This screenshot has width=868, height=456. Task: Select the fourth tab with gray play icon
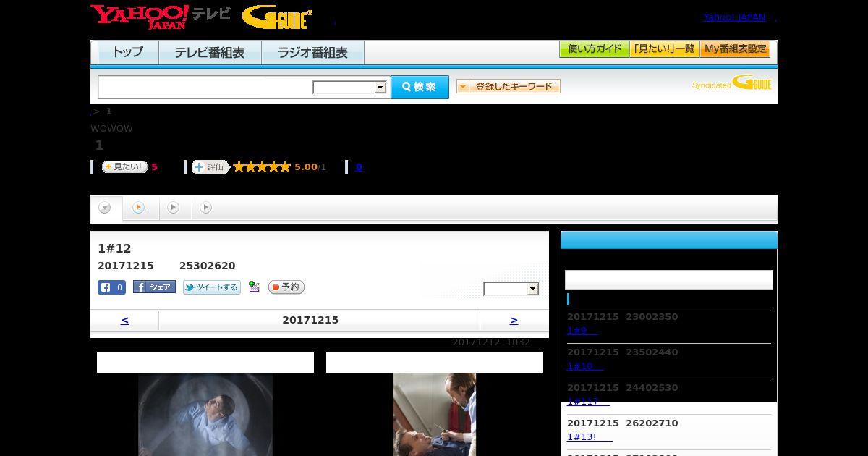206,208
